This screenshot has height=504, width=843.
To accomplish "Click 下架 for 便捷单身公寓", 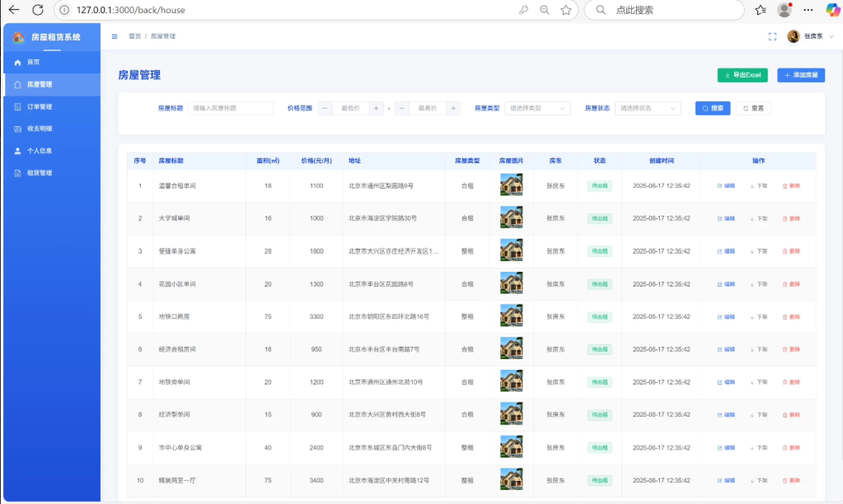I will tap(759, 251).
